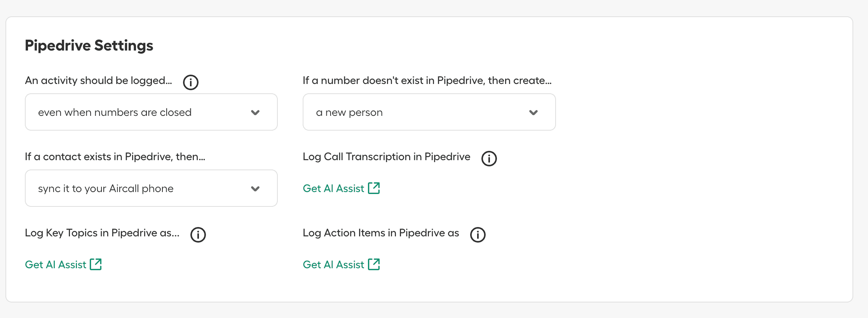Open the 'a new person' dropdown
Screen dimensions: 868x318
point(429,112)
